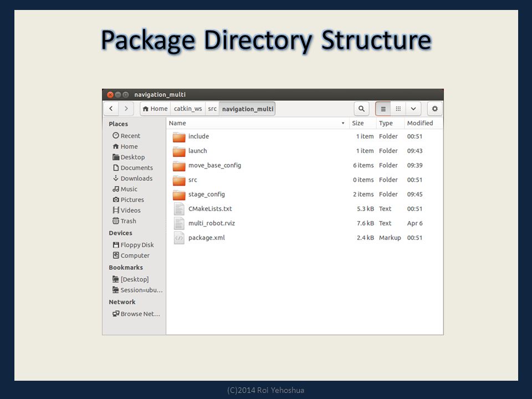Click the file name 'move_base_config'
Viewport: 532px width, 399px height.
(x=215, y=165)
